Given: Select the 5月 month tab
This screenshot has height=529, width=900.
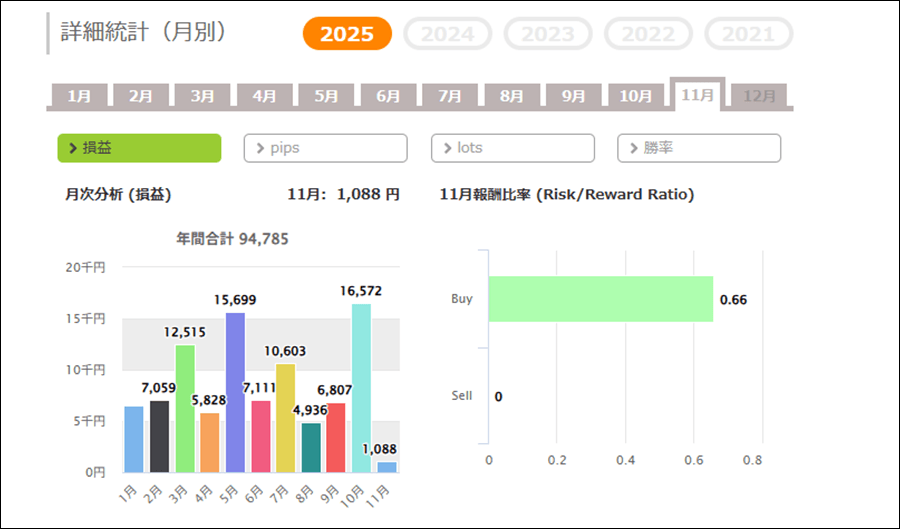Looking at the screenshot, I should [327, 96].
